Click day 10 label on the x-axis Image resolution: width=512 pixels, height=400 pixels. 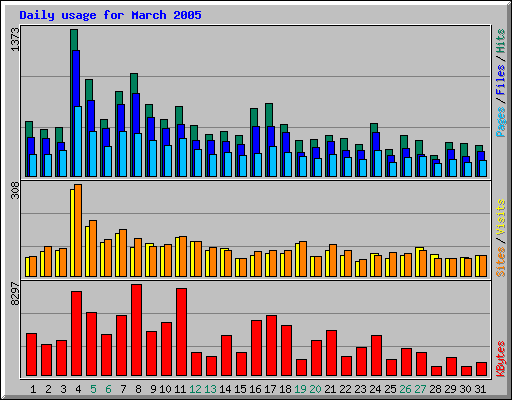click(x=165, y=389)
